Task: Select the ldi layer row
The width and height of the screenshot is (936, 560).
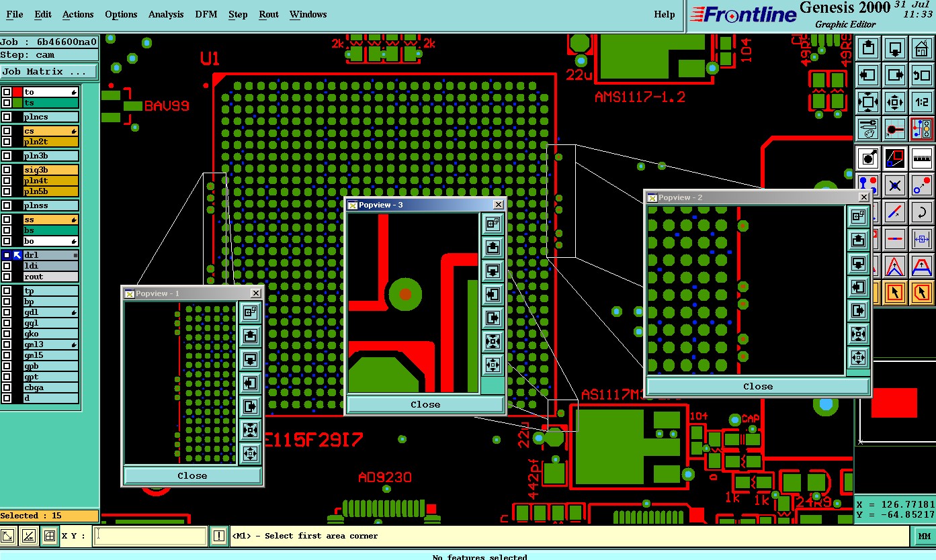Action: (51, 266)
